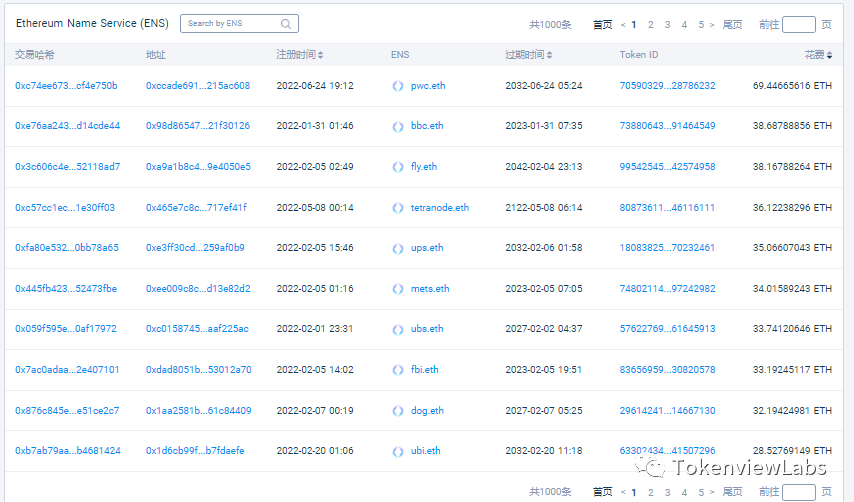Open the pwc.eth ENS name link
This screenshot has width=854, height=502.
coord(428,85)
